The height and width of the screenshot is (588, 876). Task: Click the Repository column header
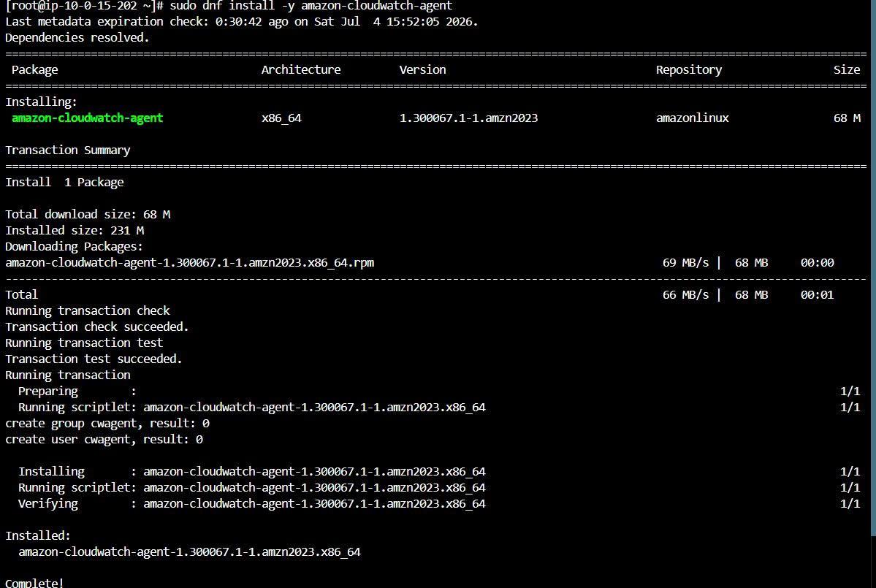coord(689,70)
